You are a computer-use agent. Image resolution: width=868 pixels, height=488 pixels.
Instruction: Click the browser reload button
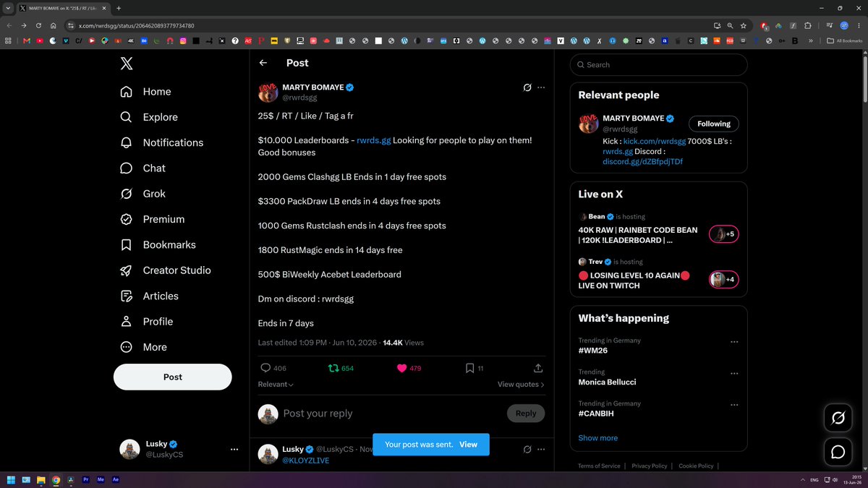click(38, 25)
